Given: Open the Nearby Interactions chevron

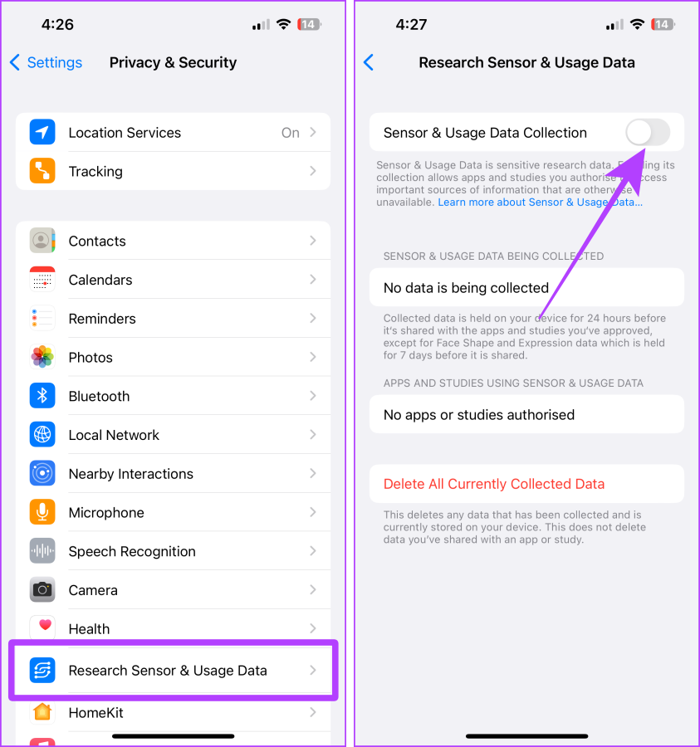Looking at the screenshot, I should tap(312, 473).
